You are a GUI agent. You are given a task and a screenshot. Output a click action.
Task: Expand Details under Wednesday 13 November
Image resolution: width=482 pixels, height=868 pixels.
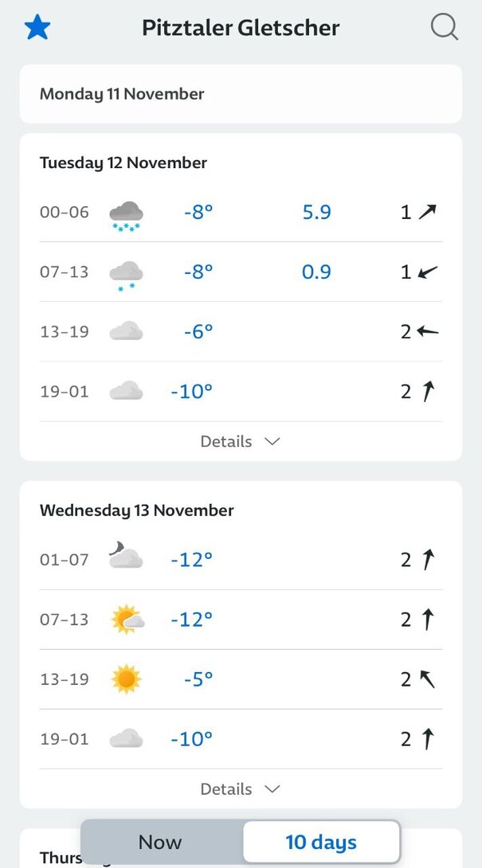[x=241, y=789]
